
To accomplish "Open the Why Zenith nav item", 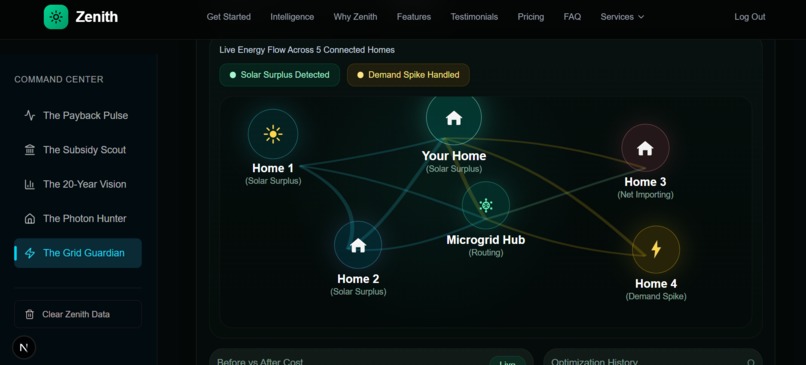I will click(x=355, y=17).
